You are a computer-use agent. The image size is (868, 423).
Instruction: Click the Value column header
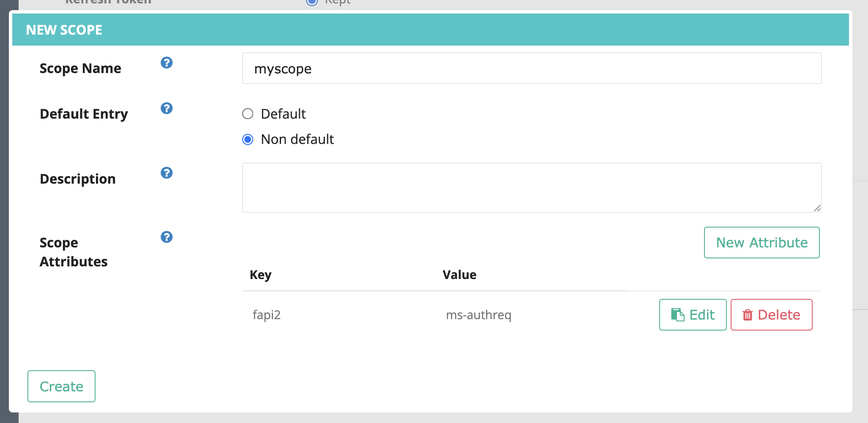coord(459,275)
